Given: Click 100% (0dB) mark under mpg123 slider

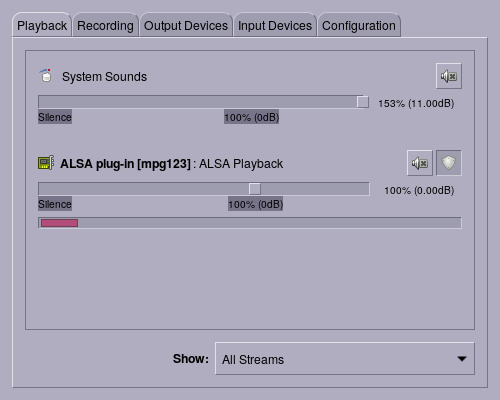Looking at the screenshot, I should pyautogui.click(x=255, y=204).
